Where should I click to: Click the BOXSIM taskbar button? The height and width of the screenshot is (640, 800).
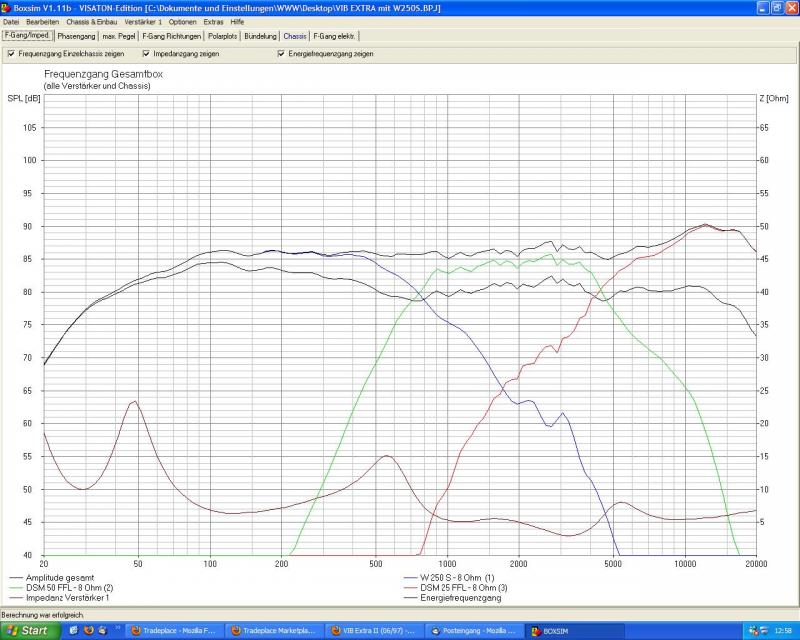pyautogui.click(x=574, y=631)
